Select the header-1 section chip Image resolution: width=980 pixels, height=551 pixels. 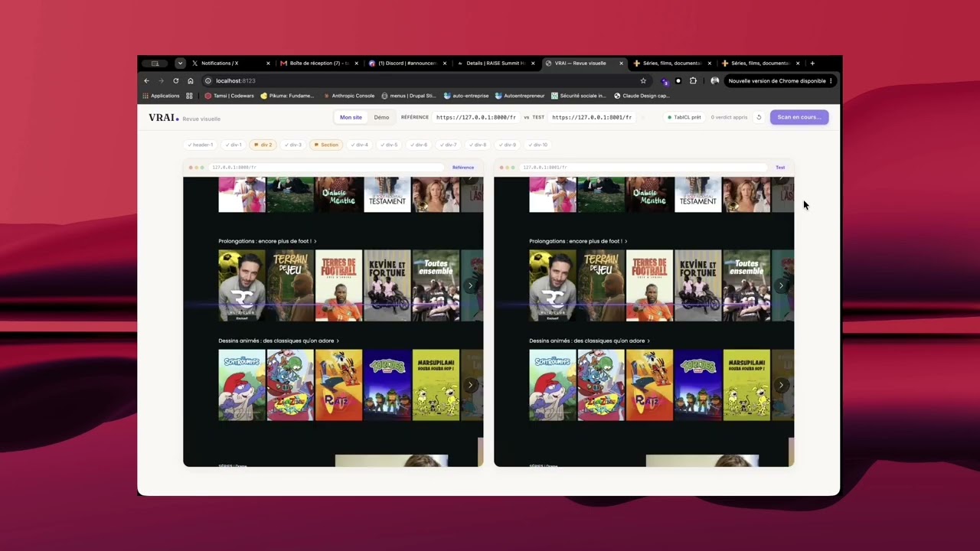tap(201, 145)
